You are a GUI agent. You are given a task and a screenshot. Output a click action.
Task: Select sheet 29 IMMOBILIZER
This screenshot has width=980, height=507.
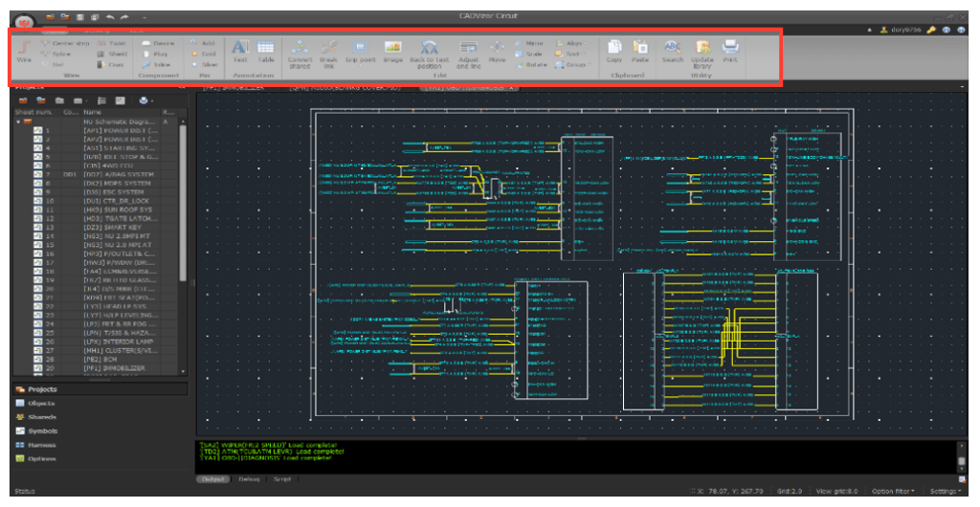pyautogui.click(x=97, y=367)
